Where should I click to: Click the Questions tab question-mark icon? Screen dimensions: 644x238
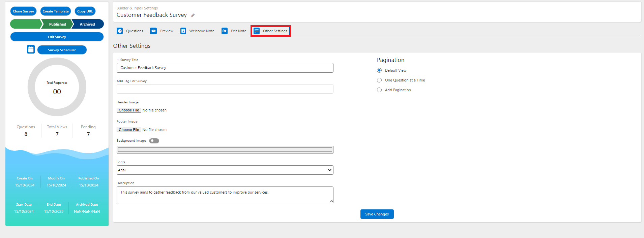(x=120, y=31)
